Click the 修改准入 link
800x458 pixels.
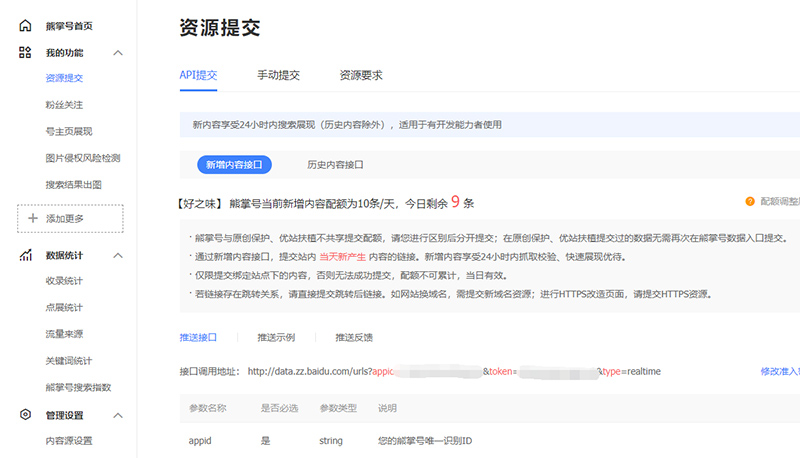click(779, 371)
